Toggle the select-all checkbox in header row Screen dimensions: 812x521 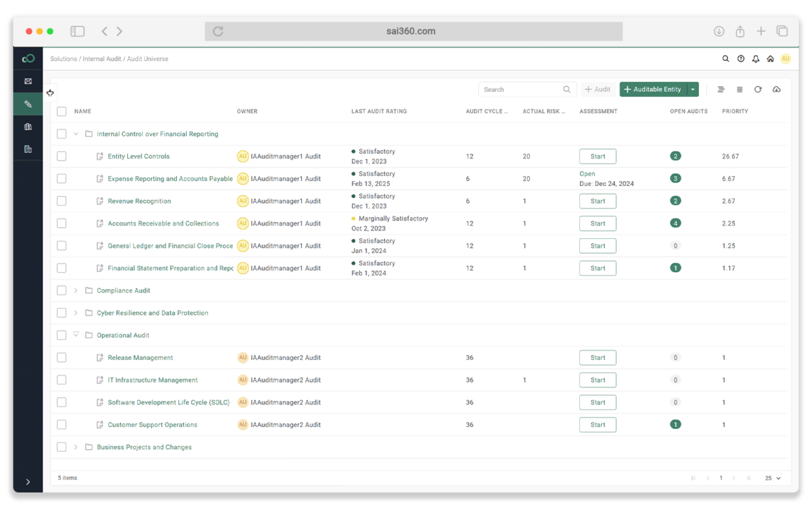pyautogui.click(x=62, y=112)
